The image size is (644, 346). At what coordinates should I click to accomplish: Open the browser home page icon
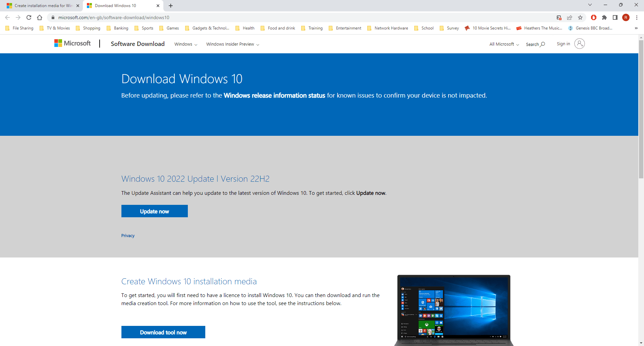click(40, 17)
